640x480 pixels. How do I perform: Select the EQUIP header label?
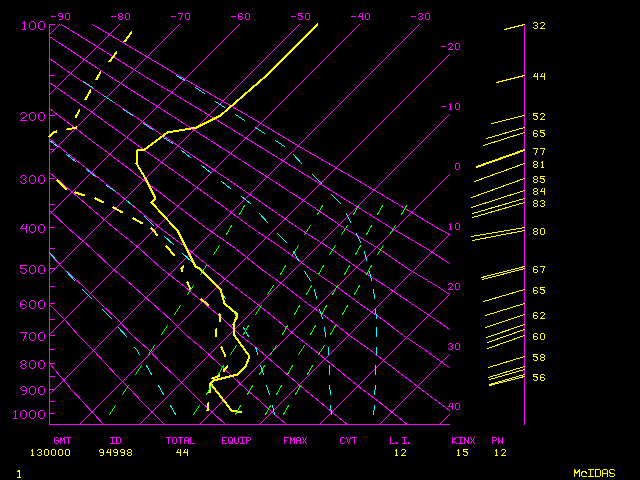click(237, 440)
